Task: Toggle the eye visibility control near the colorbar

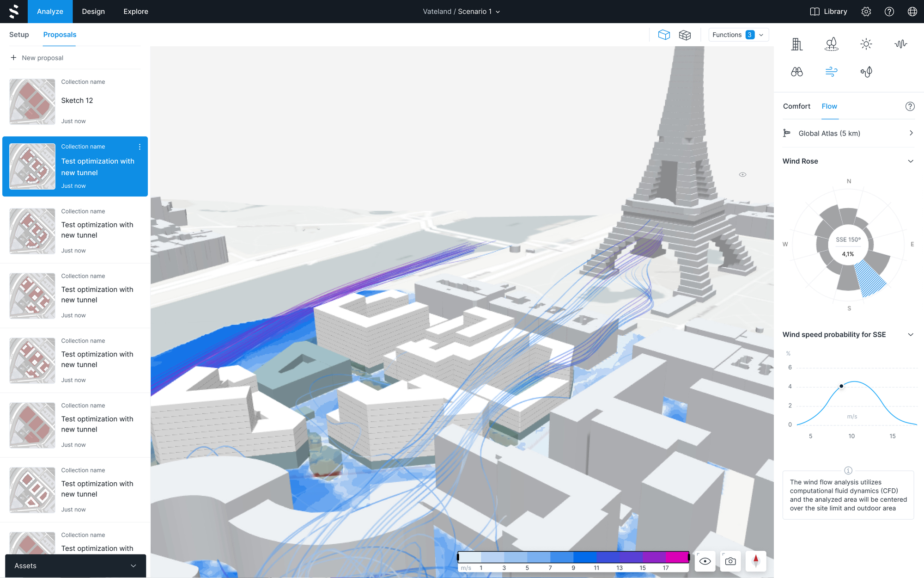Action: 705,561
